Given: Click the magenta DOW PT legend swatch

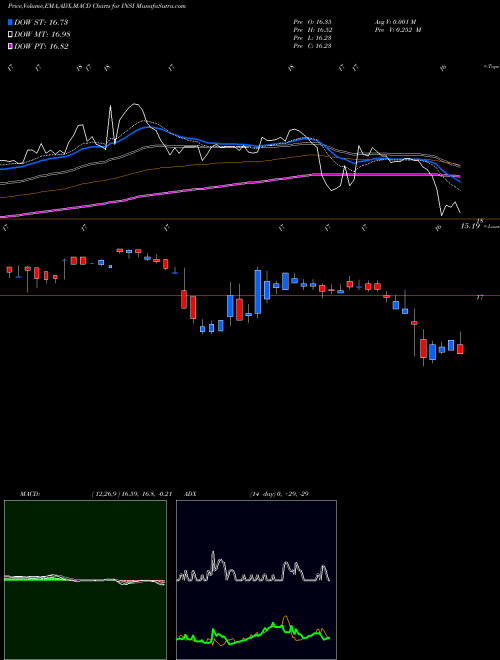Looking at the screenshot, I should (x=10, y=46).
